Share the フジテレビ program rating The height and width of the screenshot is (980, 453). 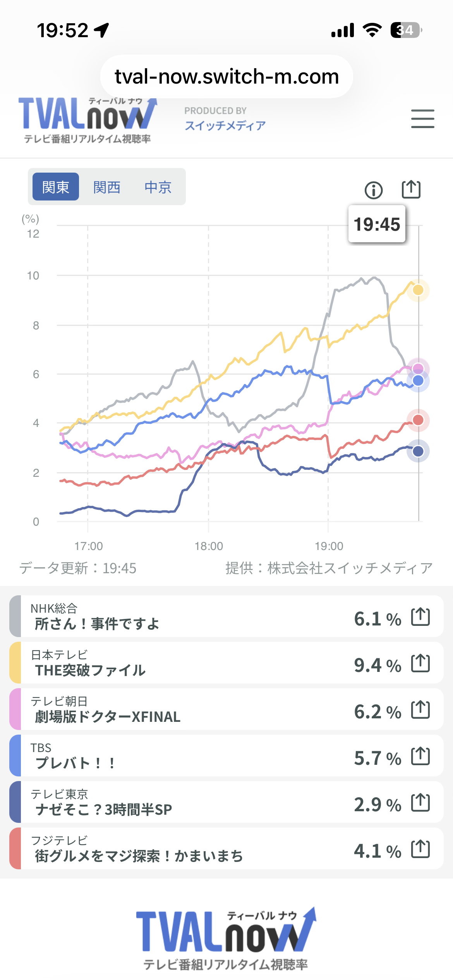[420, 849]
